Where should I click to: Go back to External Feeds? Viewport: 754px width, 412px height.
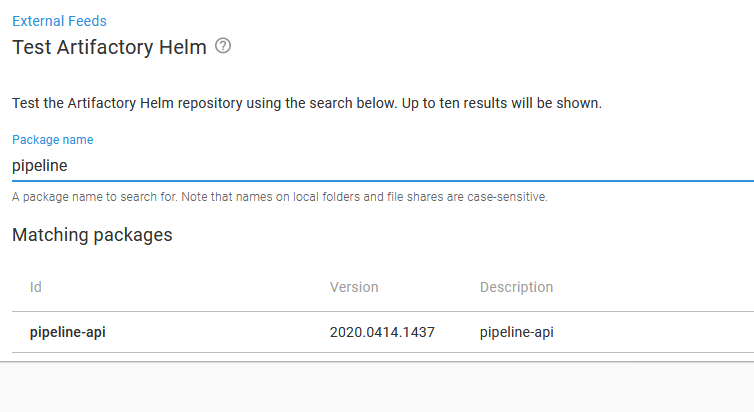point(59,20)
